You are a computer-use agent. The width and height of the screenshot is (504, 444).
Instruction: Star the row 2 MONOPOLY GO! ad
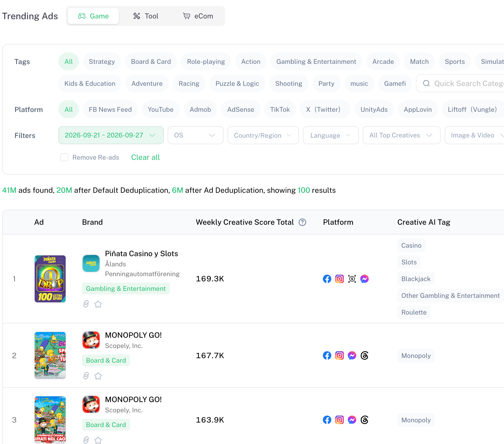(x=98, y=376)
